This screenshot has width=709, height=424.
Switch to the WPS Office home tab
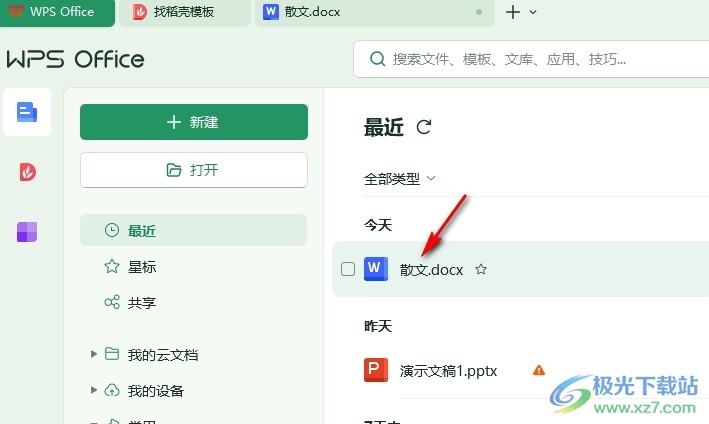(57, 12)
